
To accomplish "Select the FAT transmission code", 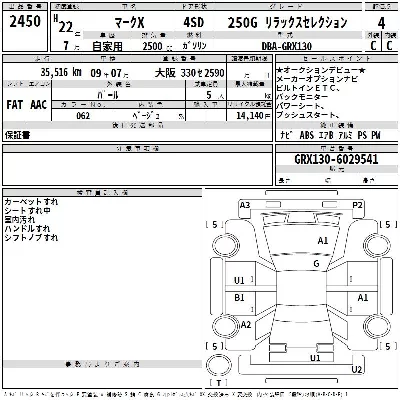I will click(15, 105).
